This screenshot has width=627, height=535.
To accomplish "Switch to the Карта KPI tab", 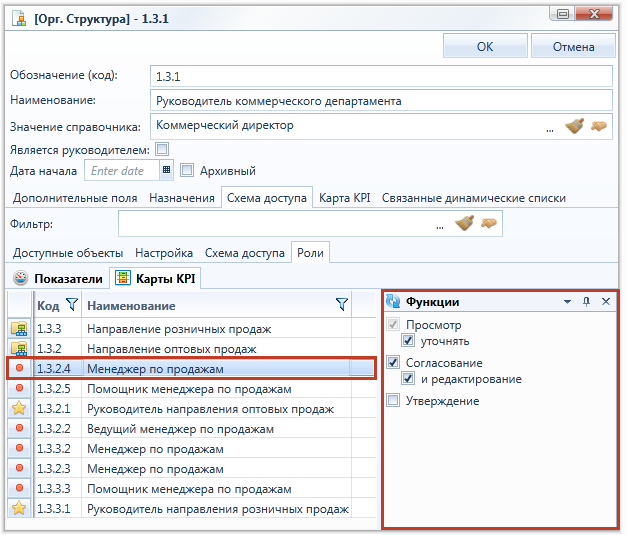I will point(345,198).
